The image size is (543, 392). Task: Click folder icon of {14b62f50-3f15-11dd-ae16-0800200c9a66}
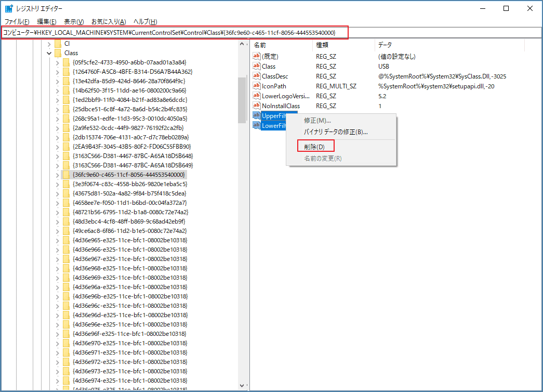pyautogui.click(x=66, y=90)
